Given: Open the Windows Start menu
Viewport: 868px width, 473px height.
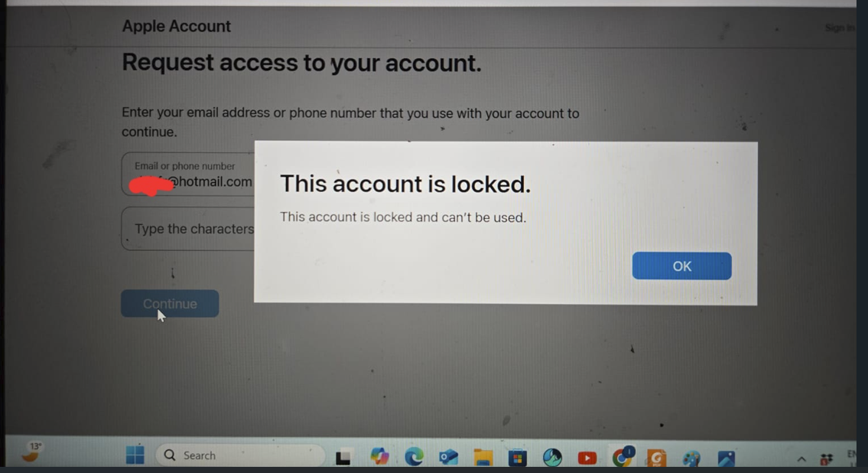Looking at the screenshot, I should (x=135, y=455).
